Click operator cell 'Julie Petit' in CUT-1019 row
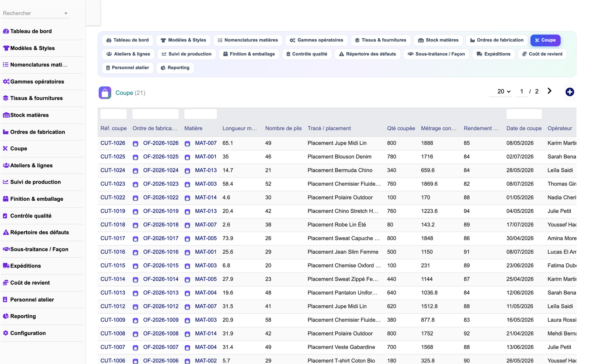 [559, 211]
